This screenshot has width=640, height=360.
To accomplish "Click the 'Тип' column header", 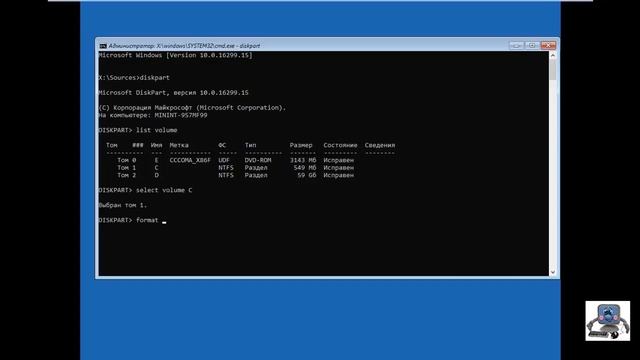I will 250,145.
